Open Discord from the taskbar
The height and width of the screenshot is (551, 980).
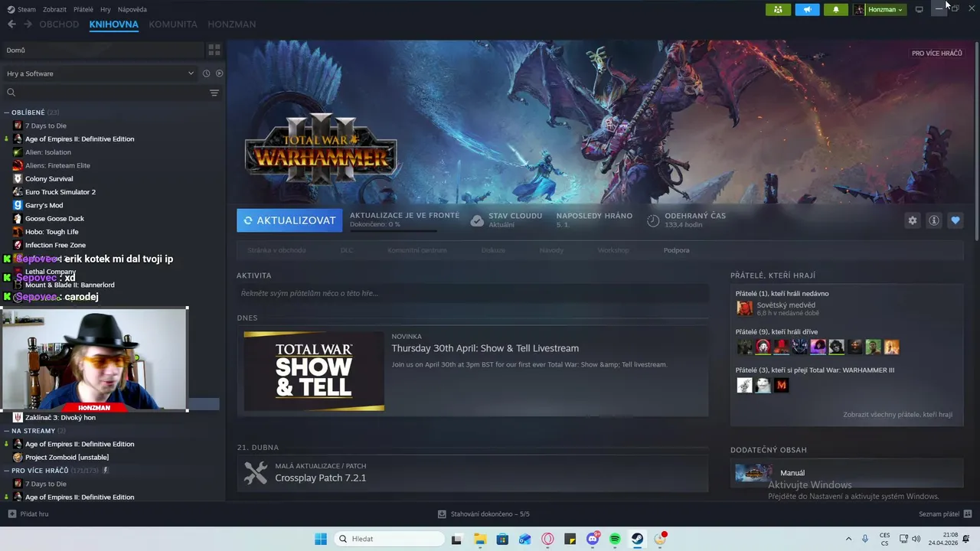tap(593, 539)
